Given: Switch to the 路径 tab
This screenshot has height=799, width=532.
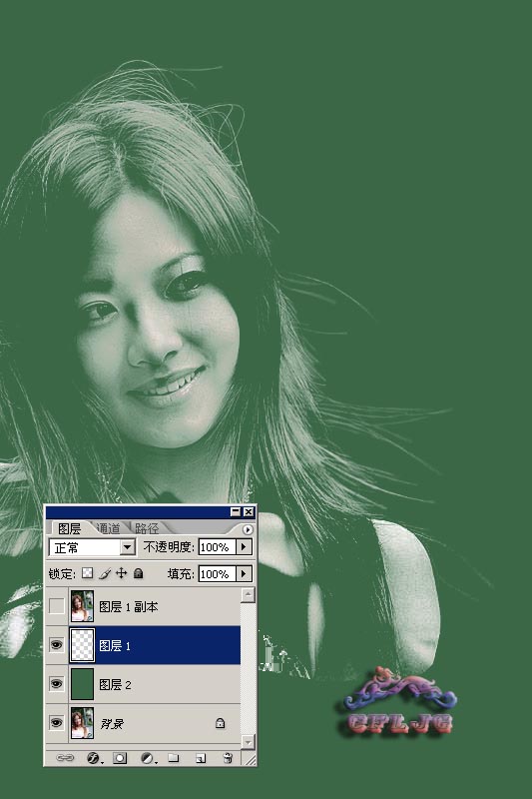Looking at the screenshot, I should 147,528.
